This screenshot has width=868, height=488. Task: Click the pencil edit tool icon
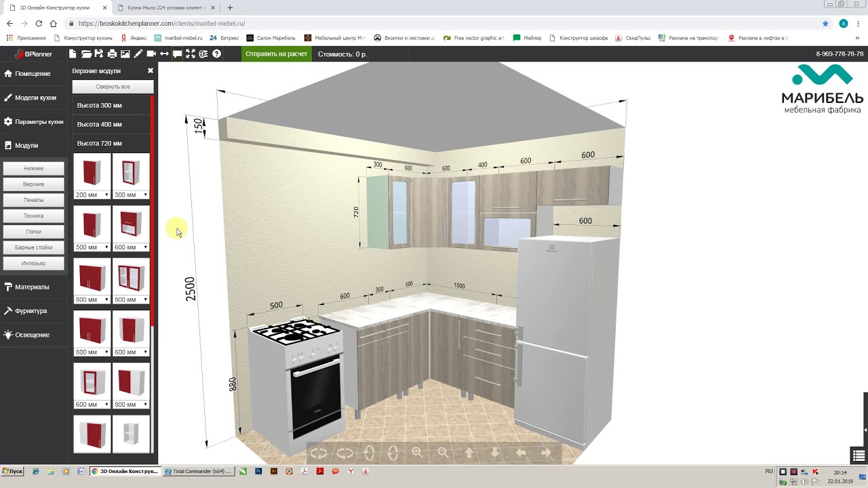coord(138,54)
